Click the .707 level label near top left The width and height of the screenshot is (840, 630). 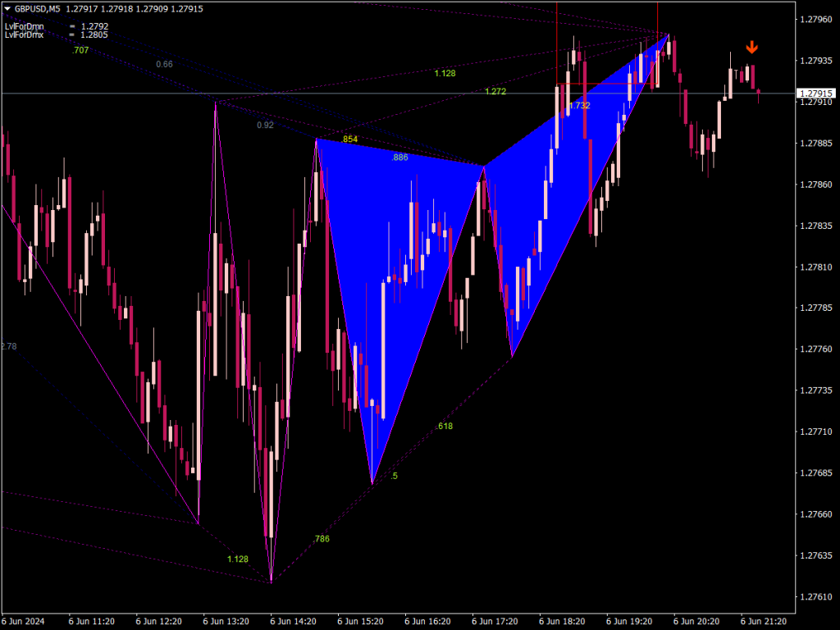tap(79, 50)
